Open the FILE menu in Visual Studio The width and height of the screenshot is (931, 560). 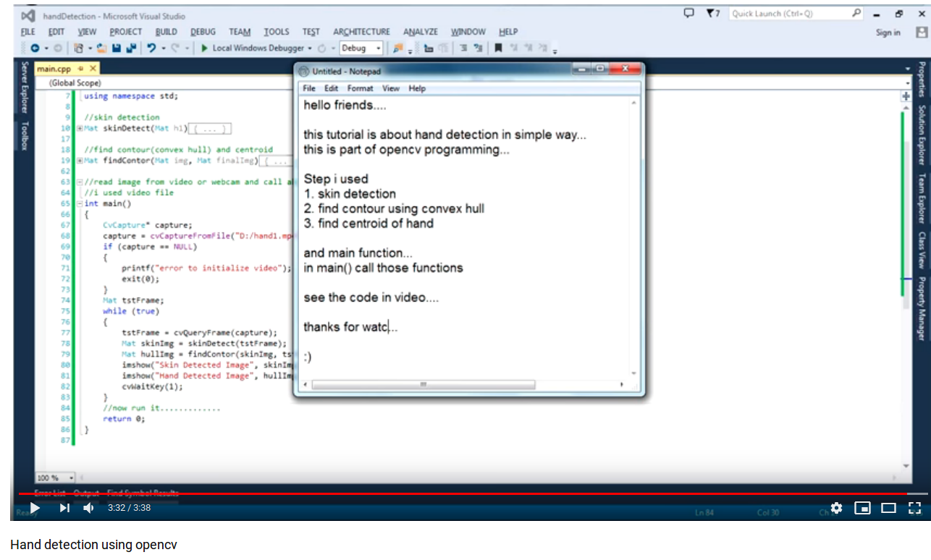[x=28, y=32]
